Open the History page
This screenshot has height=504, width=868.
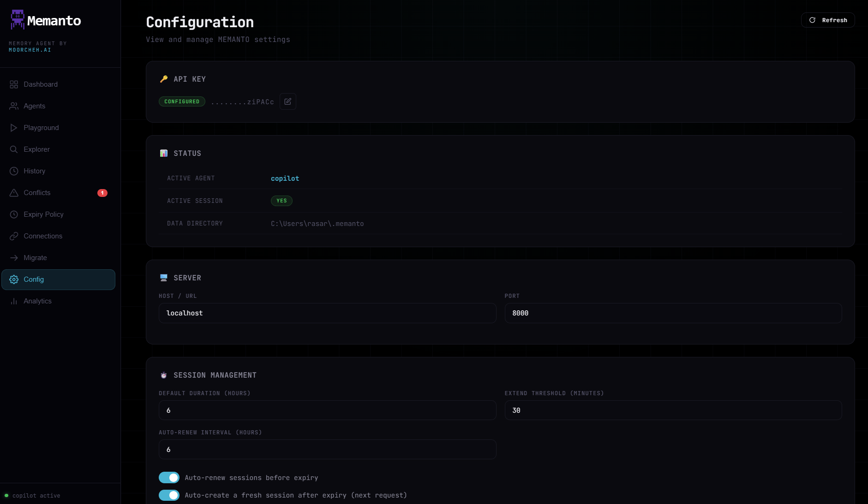coord(58,171)
